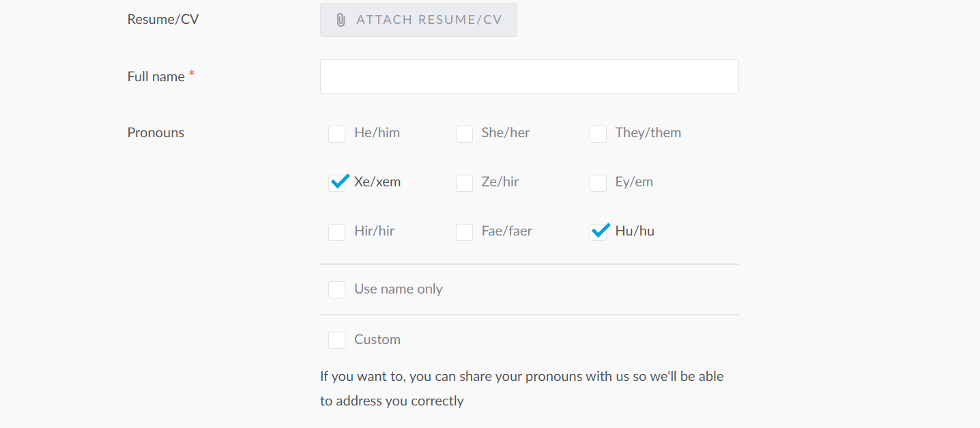980x428 pixels.
Task: Enable the Fae/faer pronoun option
Action: (464, 232)
